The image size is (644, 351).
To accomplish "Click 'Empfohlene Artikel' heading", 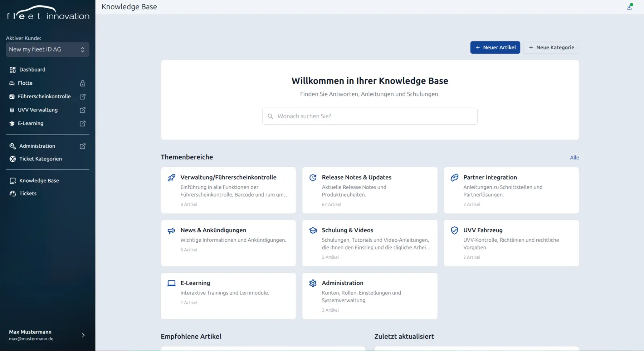I will [191, 336].
